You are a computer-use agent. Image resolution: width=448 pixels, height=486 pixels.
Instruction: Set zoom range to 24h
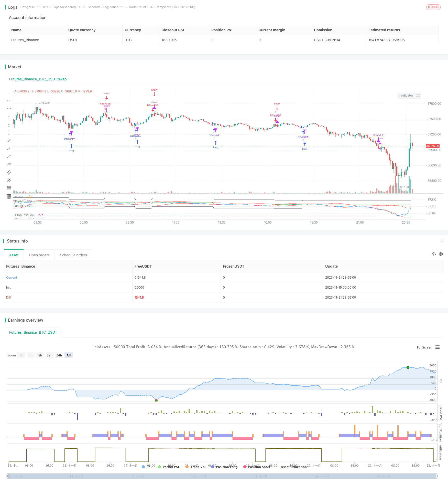pos(59,355)
